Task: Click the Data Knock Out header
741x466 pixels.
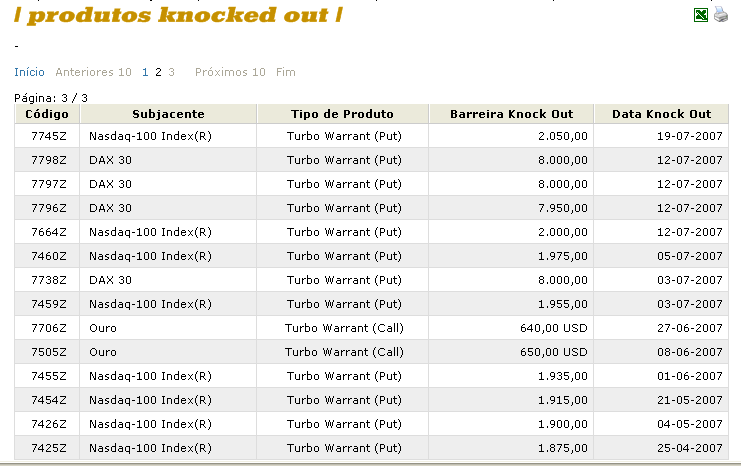Action: [x=661, y=114]
